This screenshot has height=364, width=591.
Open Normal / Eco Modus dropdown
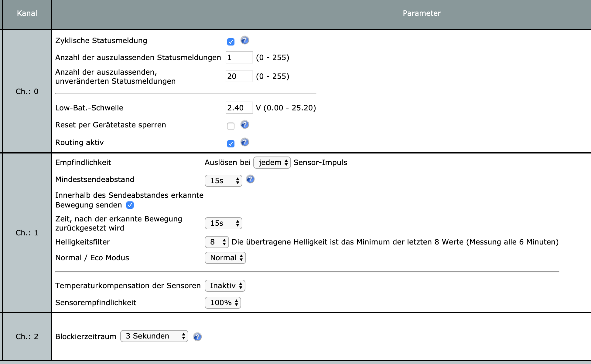[x=225, y=258]
